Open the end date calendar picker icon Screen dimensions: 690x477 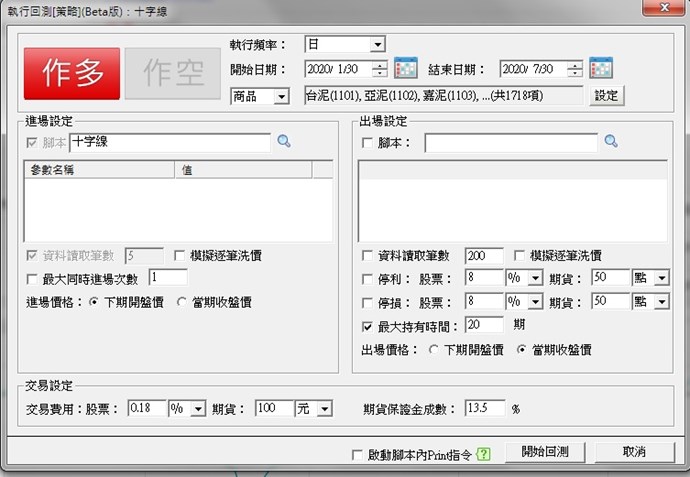tap(600, 69)
